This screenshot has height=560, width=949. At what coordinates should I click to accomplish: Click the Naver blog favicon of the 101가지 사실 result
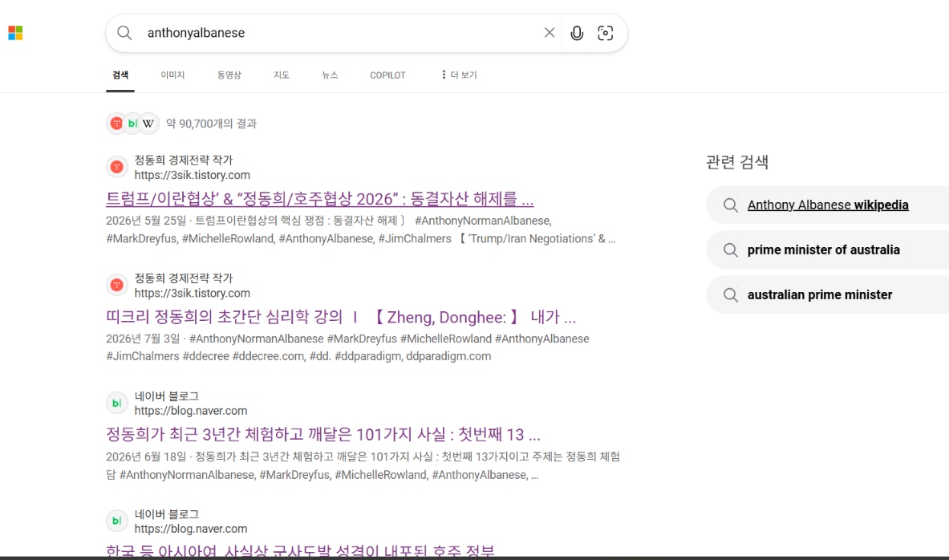click(117, 404)
